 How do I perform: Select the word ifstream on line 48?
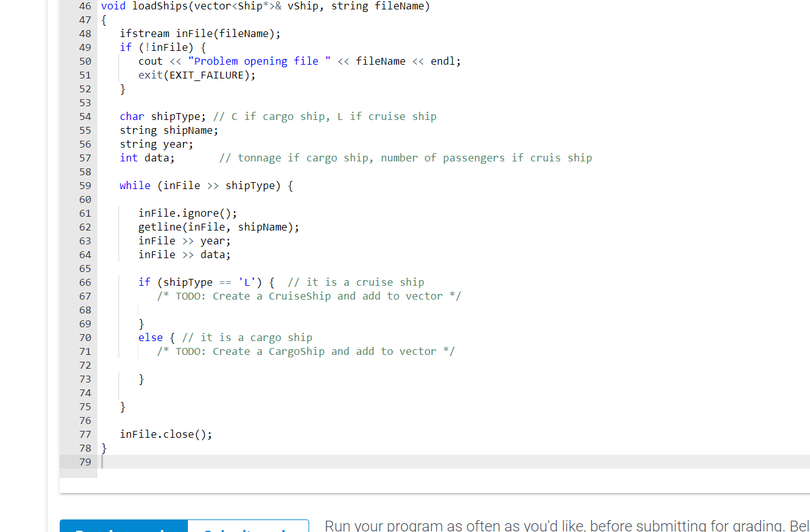145,33
